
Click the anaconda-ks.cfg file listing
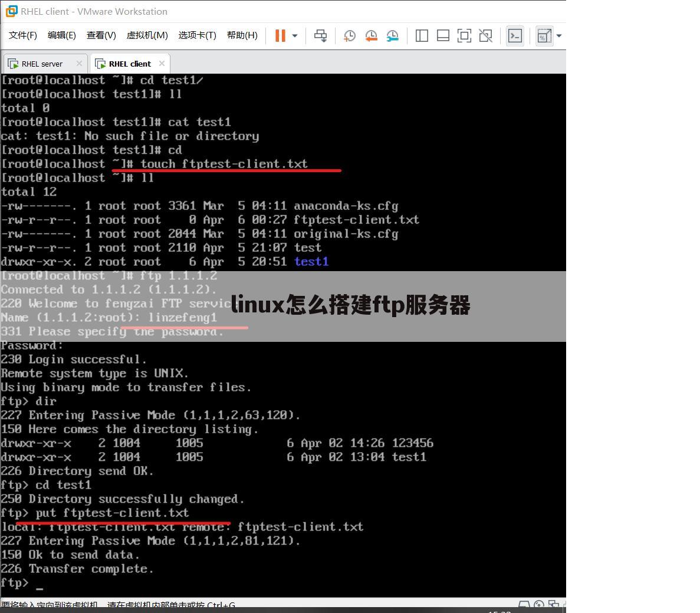click(346, 206)
